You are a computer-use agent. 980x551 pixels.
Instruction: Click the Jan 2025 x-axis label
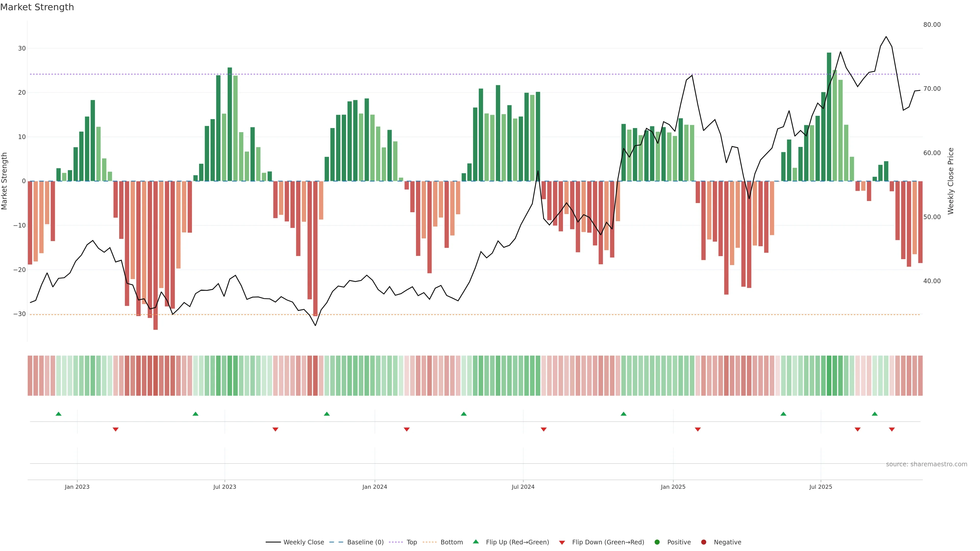(x=673, y=487)
